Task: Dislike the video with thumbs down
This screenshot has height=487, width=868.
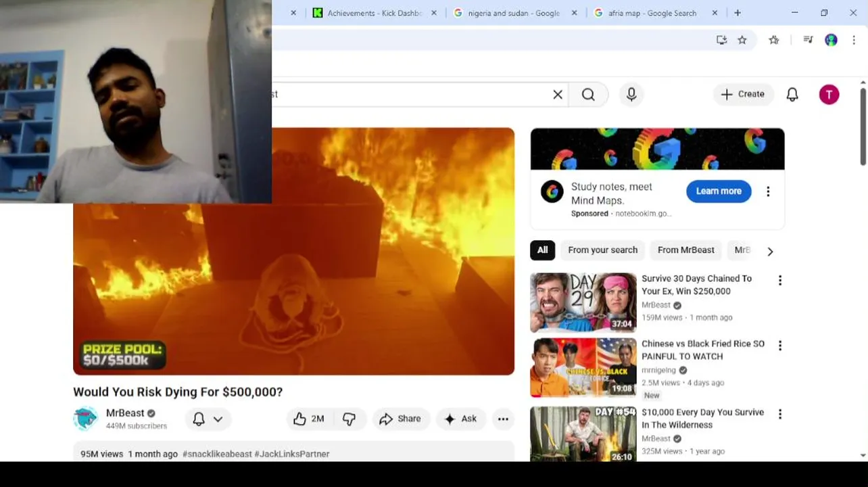Action: [349, 419]
